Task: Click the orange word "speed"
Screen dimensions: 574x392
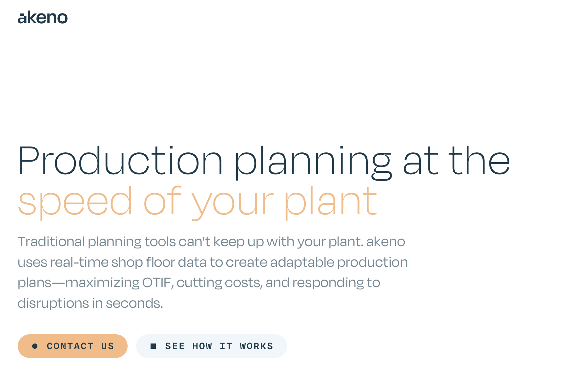Action: pos(75,202)
